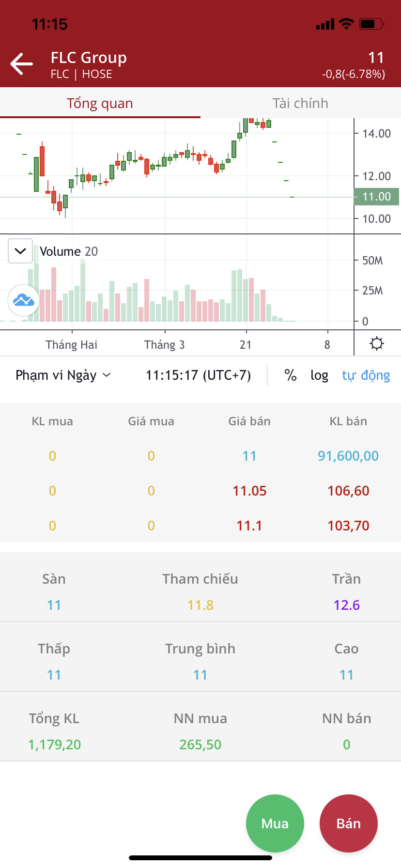This screenshot has height=868, width=401.
Task: Toggle percent scale on chart
Action: click(290, 375)
